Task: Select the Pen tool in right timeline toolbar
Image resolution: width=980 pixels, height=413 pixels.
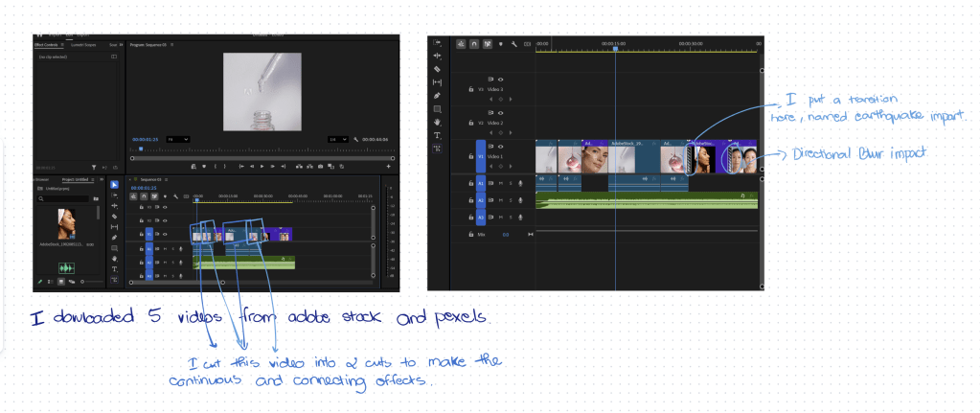Action: pyautogui.click(x=437, y=96)
